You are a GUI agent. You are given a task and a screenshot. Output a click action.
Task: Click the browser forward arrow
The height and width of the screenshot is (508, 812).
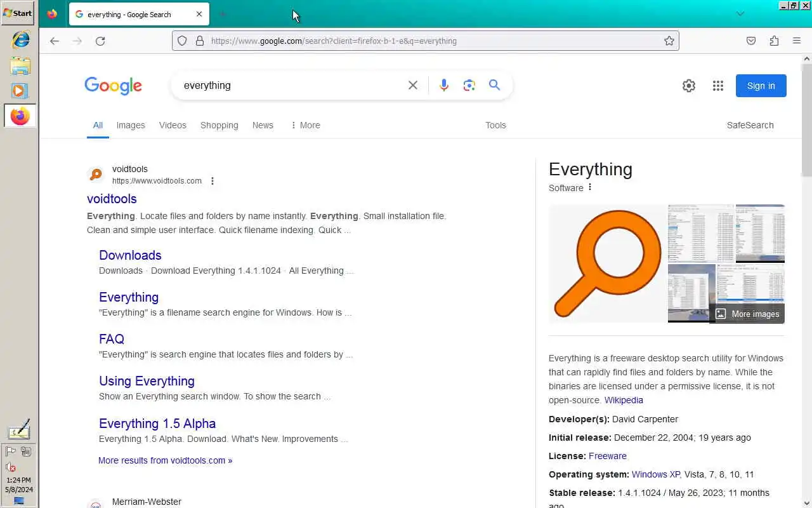click(x=77, y=41)
